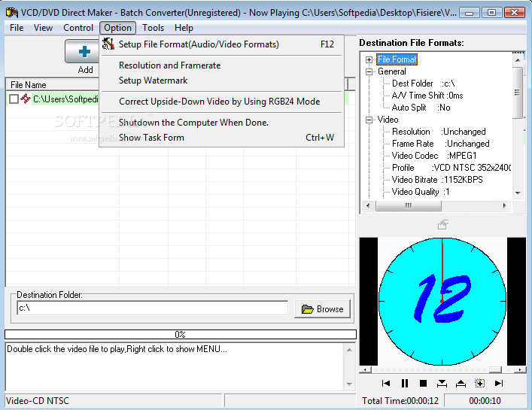
Task: Click the folder icon on the Browse button
Action: point(308,309)
